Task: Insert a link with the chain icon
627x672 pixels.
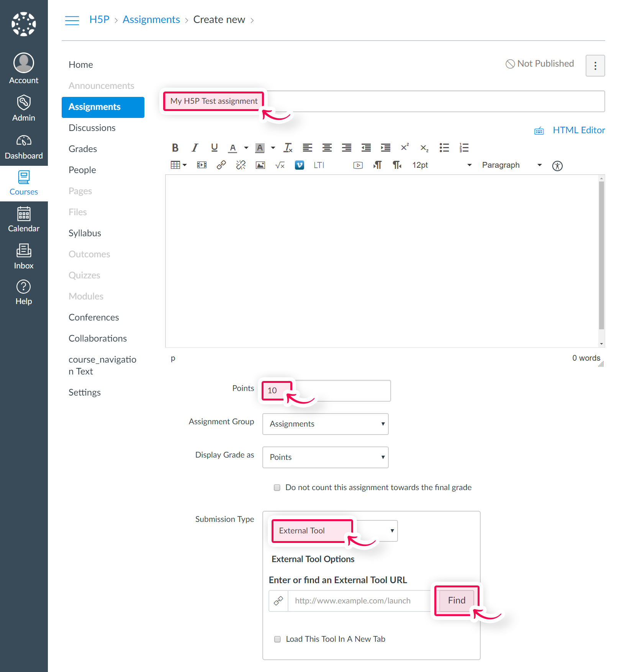Action: [x=221, y=165]
